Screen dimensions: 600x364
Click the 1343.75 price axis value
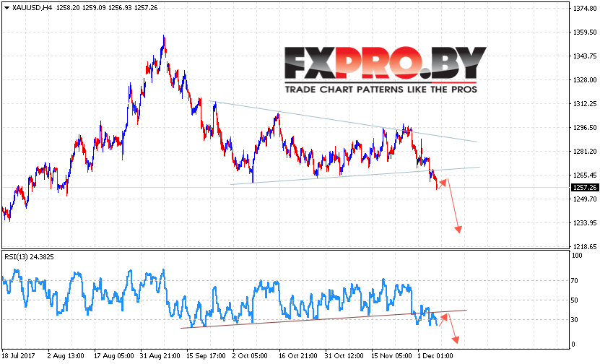coord(585,56)
